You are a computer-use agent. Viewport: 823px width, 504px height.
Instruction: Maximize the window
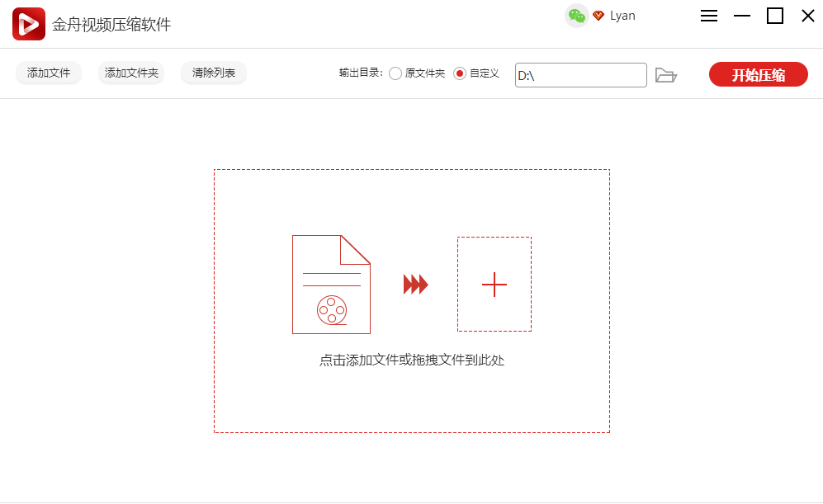tap(775, 16)
